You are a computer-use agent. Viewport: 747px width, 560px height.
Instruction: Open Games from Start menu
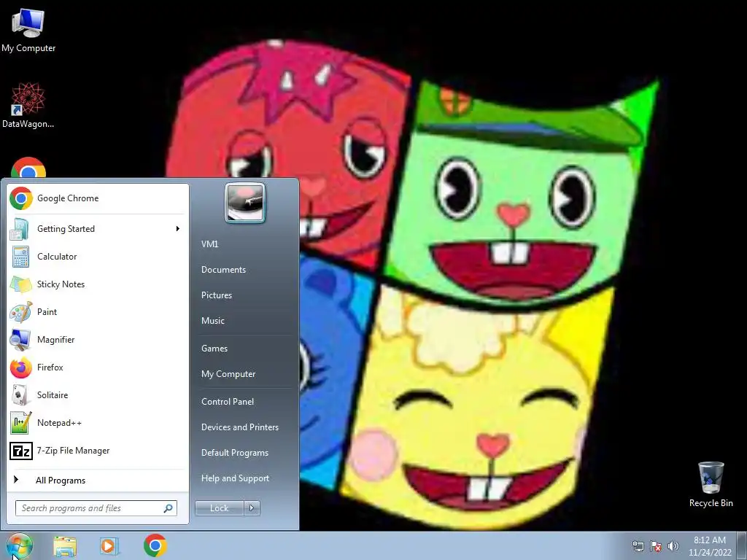[x=245, y=349]
